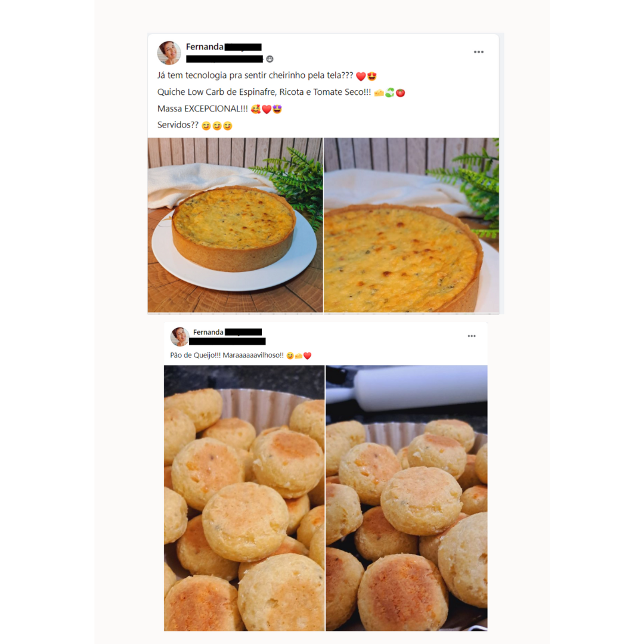Click the star-eyes emoji after Massa EXCEPCIONAL

click(x=277, y=109)
